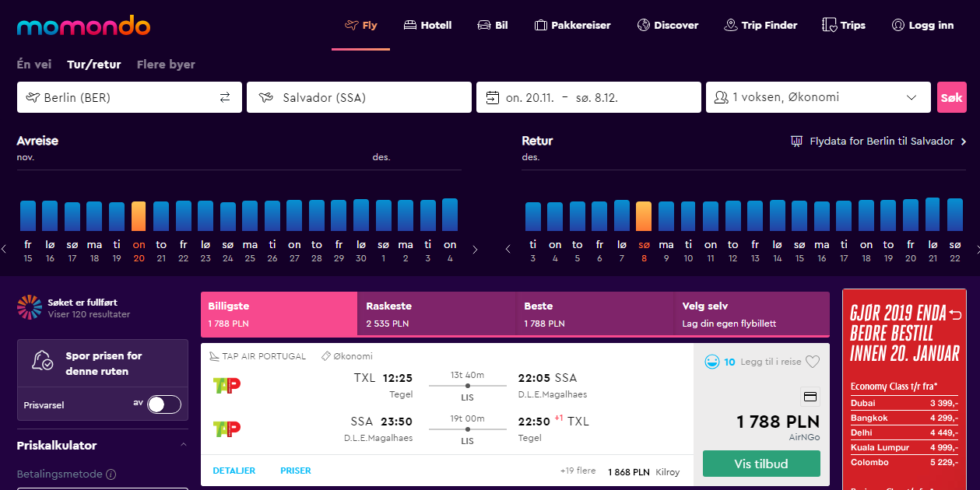Screen dimensions: 980x490
Task: Swap origin and destination airports
Action: point(225,97)
